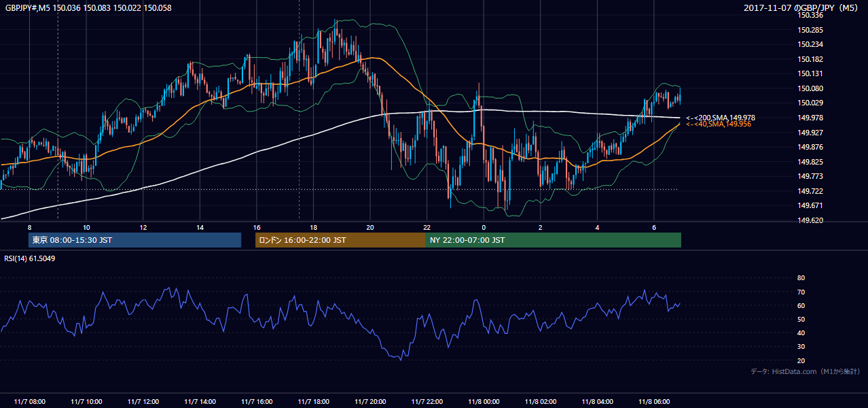Screen dimensions: 868x408
Task: Open the HistData.com data source credit
Action: (x=806, y=371)
